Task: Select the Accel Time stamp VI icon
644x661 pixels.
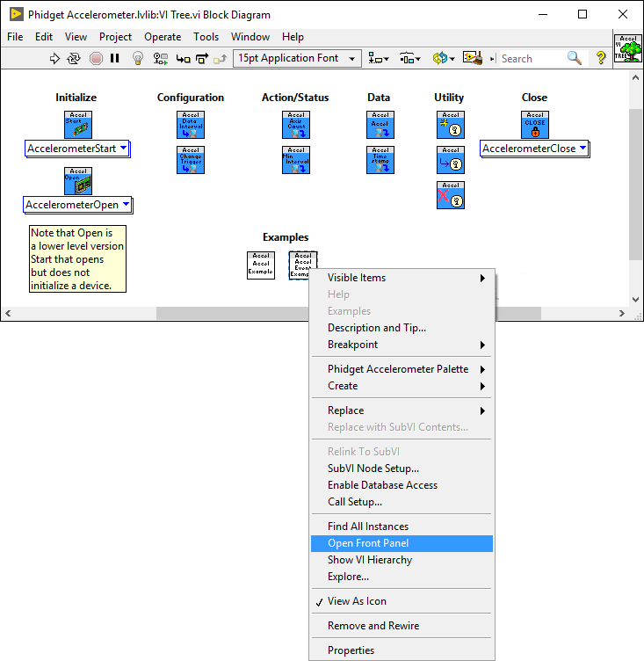Action: (380, 160)
